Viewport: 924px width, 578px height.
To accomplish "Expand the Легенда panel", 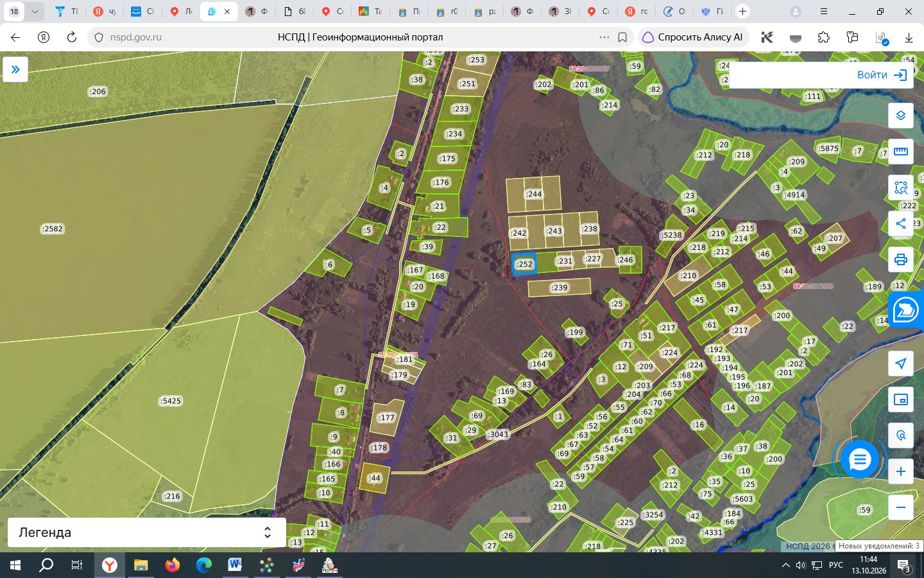I will 146,532.
